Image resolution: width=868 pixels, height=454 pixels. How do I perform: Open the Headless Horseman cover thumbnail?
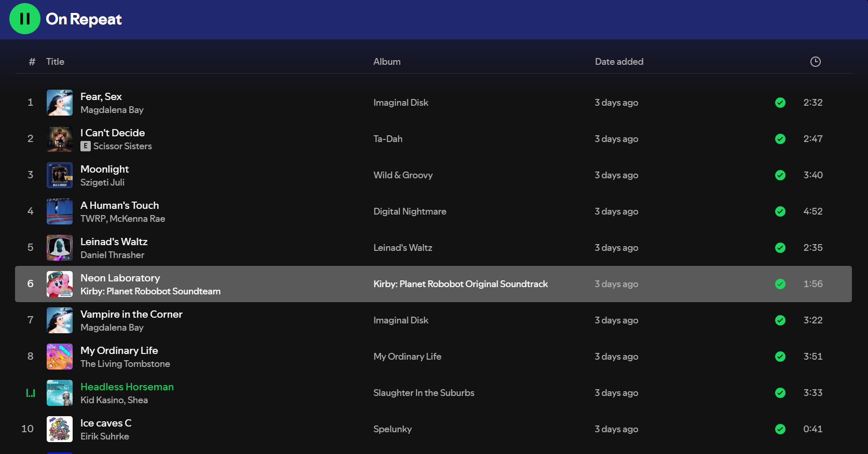pos(60,393)
